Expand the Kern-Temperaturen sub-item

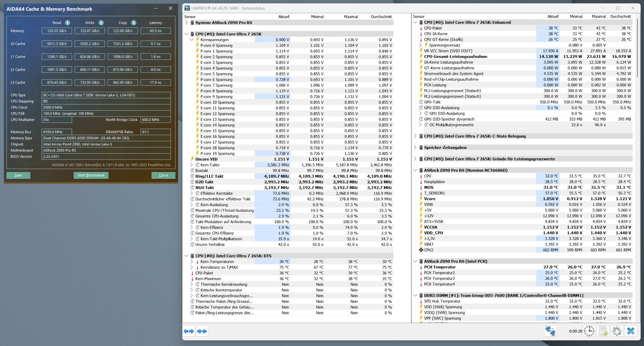192,262
